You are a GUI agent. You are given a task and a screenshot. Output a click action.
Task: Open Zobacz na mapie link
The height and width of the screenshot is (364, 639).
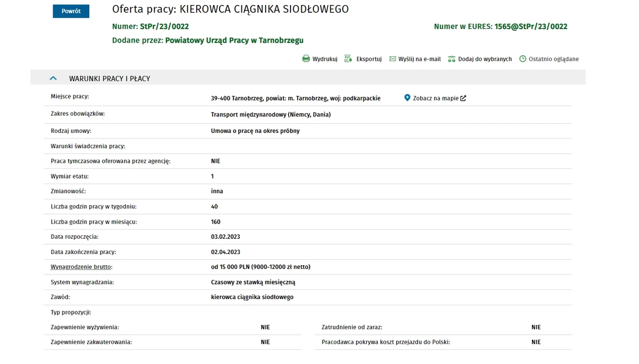pos(436,98)
